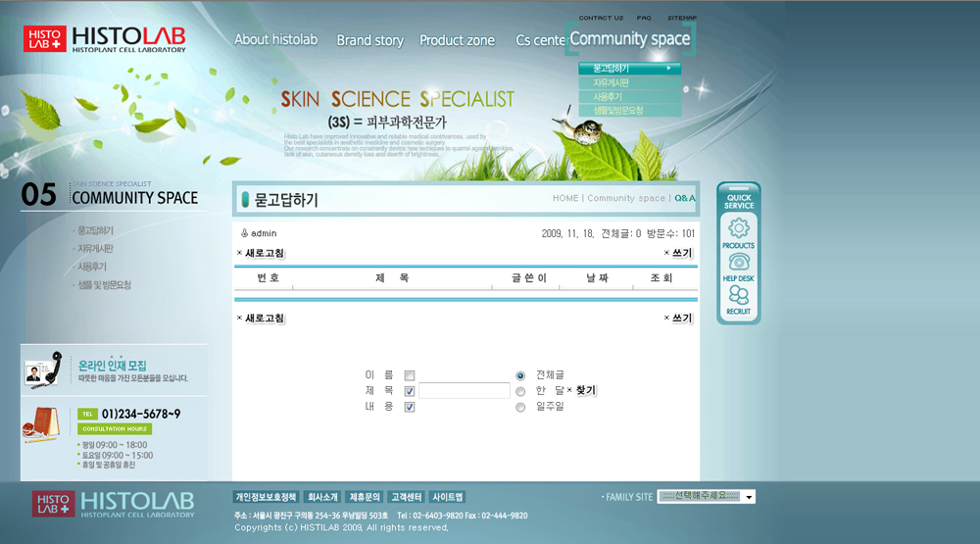980x544 pixels.
Task: Click the search keyword text field
Action: (465, 391)
